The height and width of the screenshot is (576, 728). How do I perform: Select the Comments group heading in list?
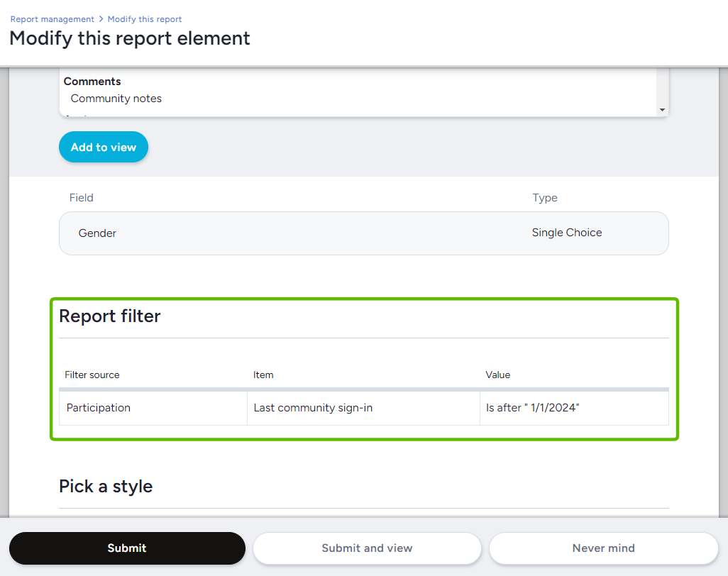click(x=92, y=82)
